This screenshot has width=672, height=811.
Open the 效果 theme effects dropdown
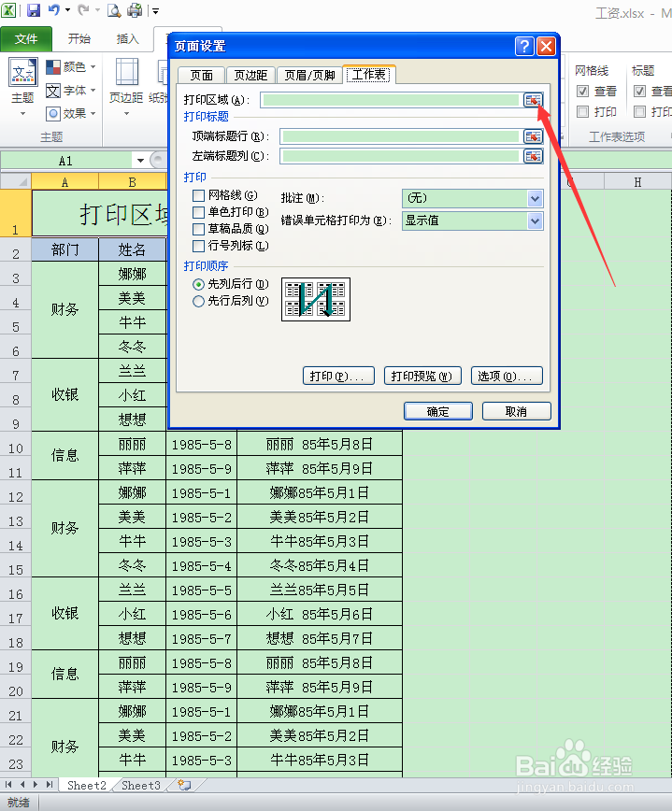(x=71, y=113)
